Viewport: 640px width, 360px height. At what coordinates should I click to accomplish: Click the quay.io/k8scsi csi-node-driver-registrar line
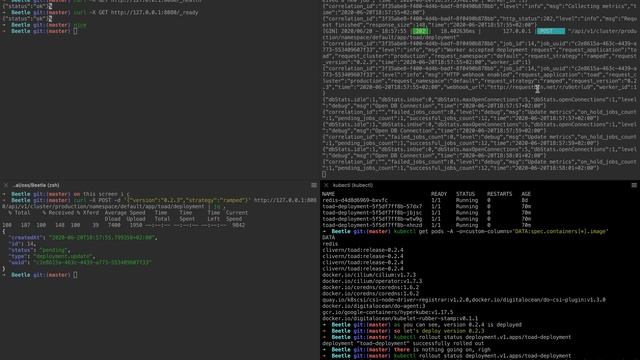coord(464,300)
